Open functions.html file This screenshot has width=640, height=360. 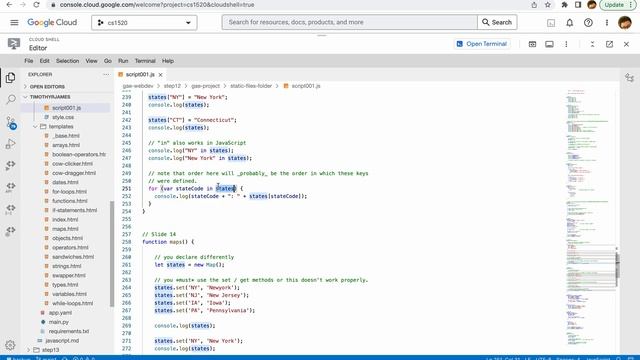point(69,201)
